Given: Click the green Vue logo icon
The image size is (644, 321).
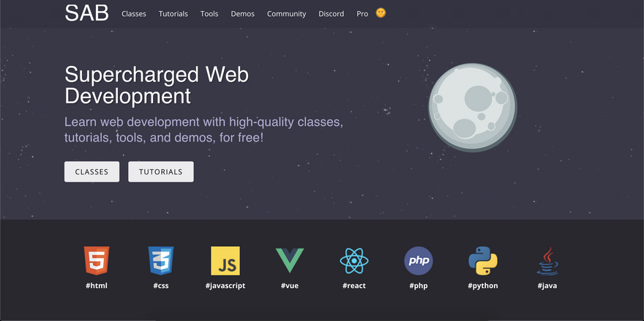Looking at the screenshot, I should (x=289, y=260).
